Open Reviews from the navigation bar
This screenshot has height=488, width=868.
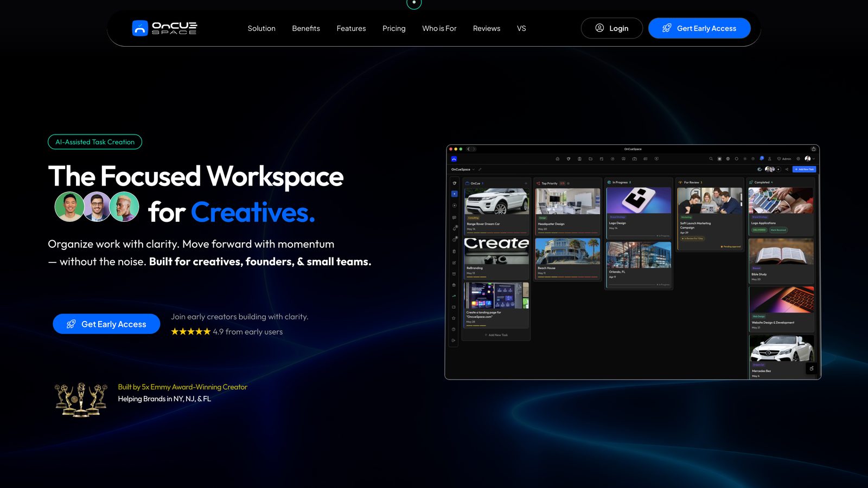click(487, 28)
